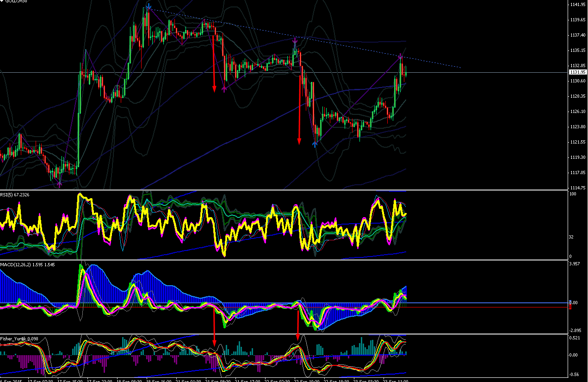Image resolution: width=588 pixels, height=382 pixels.
Task: Click the 1135.15 price scale label
Action: 579,50
